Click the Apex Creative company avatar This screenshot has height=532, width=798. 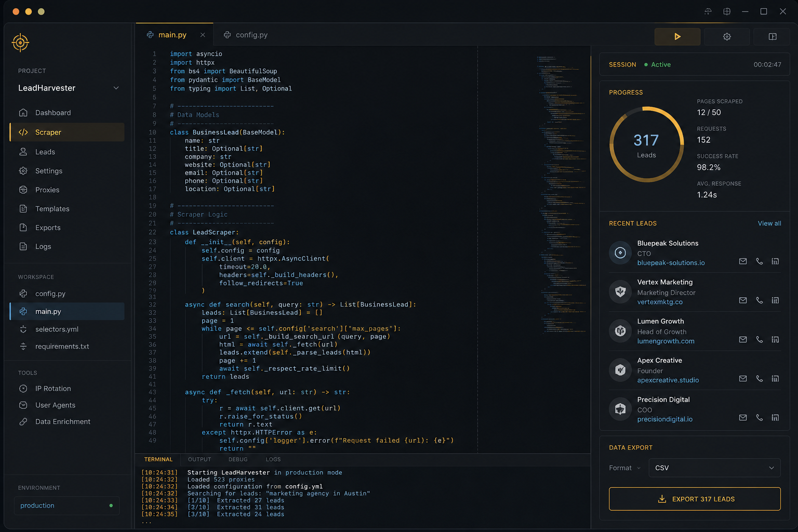pos(620,370)
